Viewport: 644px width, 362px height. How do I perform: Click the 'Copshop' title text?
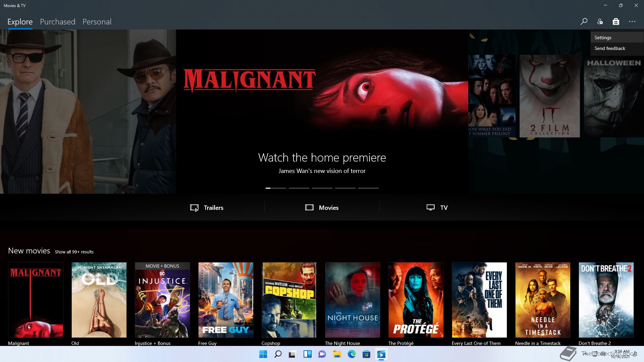tap(271, 343)
